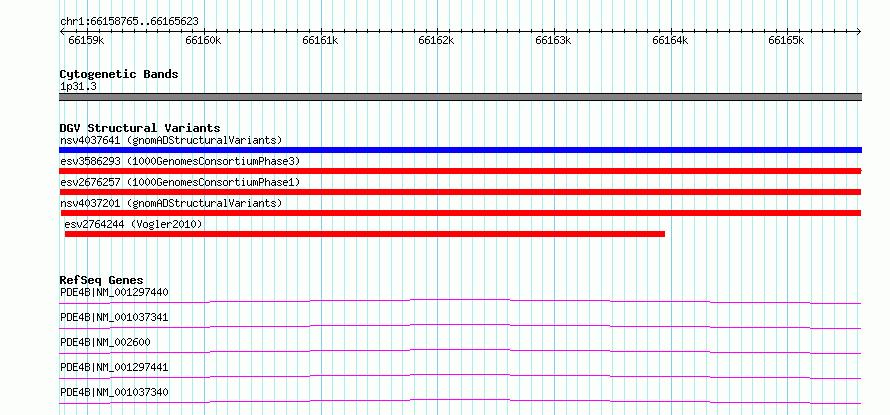Click the 66161k ruler tick label
The height and width of the screenshot is (415, 890).
[x=320, y=40]
